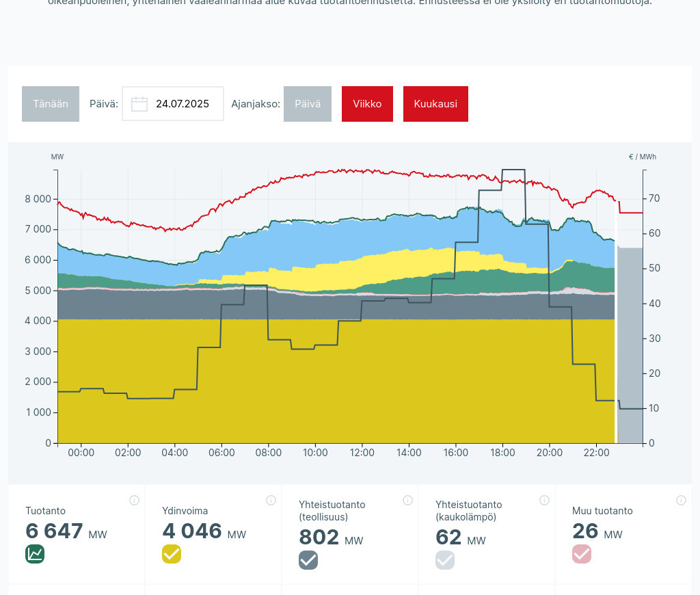Screen dimensions: 700x595
Task: Click the gray forecast area in chart
Action: click(630, 342)
